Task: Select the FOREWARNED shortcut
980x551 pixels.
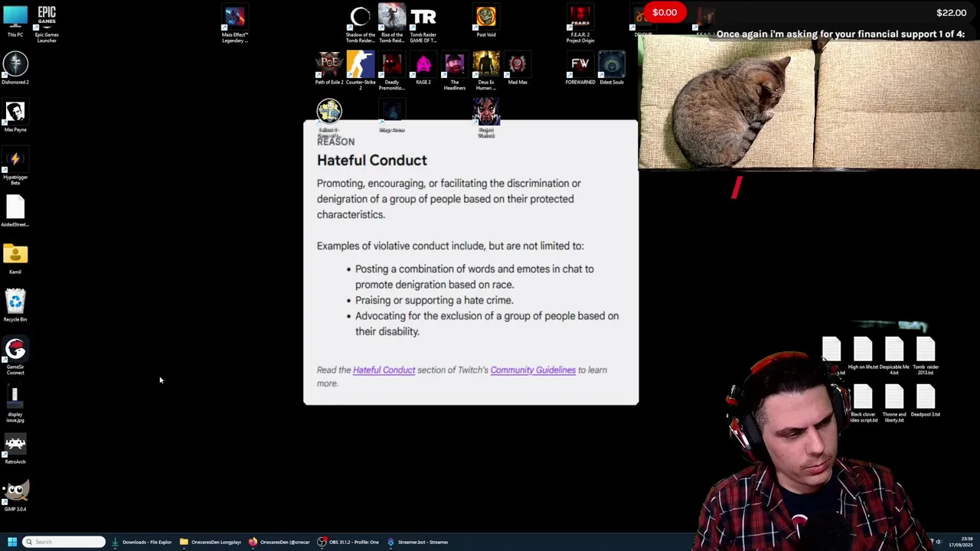Action: point(580,69)
